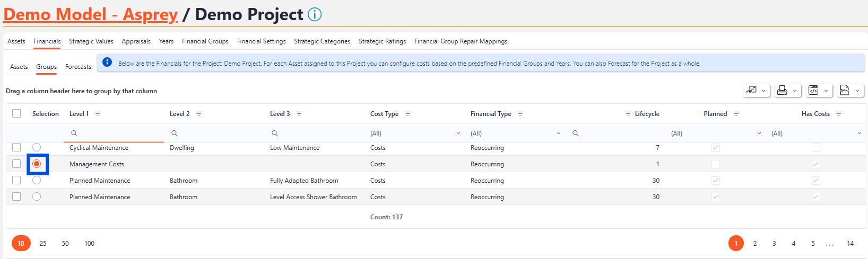Select radio button for Cyclical Maintenance row
Image resolution: width=868 pixels, height=259 pixels.
(x=37, y=147)
